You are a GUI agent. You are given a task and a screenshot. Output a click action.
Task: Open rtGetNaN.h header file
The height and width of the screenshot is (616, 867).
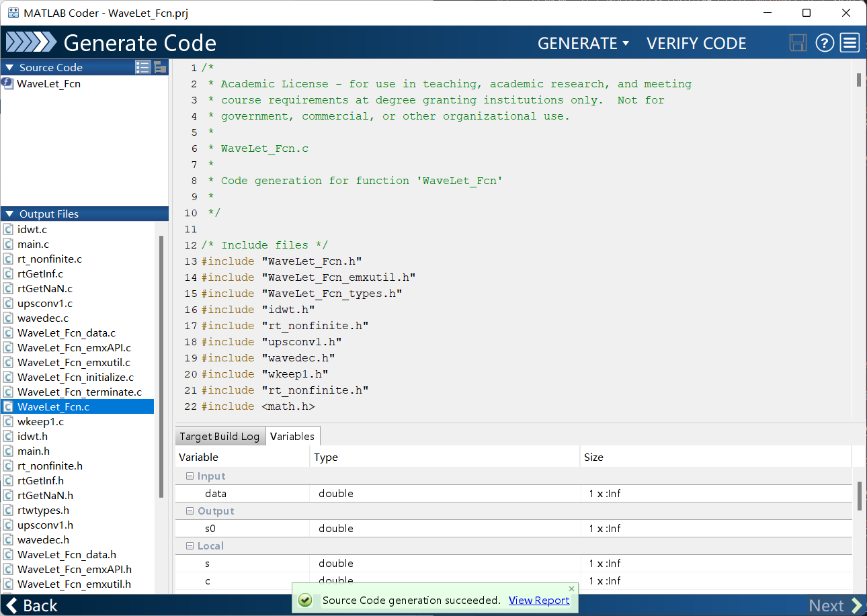(46, 496)
